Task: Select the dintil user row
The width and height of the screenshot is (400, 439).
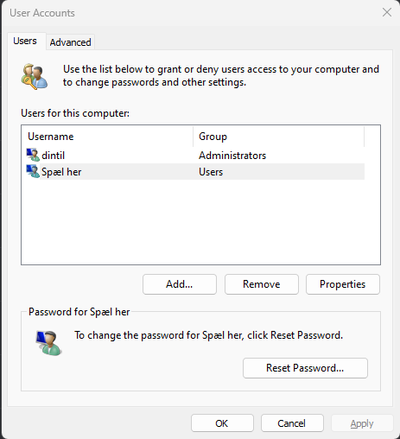Action: (195, 155)
